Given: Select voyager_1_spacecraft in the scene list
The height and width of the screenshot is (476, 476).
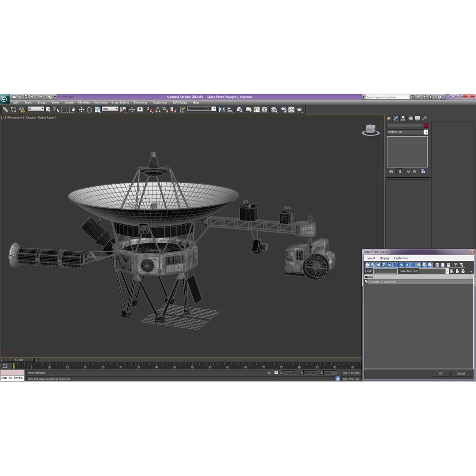Looking at the screenshot, I should coord(418,282).
